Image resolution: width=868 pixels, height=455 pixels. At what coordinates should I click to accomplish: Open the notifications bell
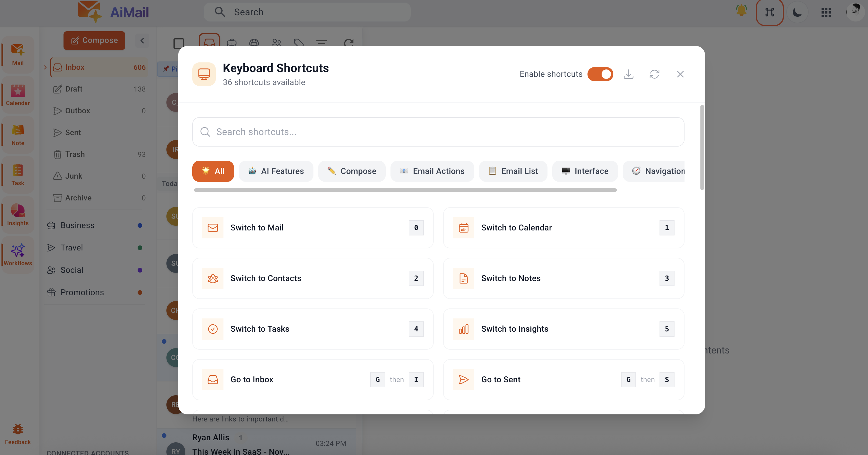coord(741,11)
